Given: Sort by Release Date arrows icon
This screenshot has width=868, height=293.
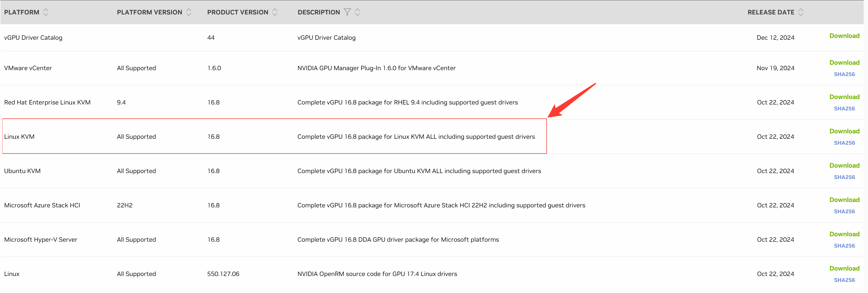Looking at the screenshot, I should (801, 12).
